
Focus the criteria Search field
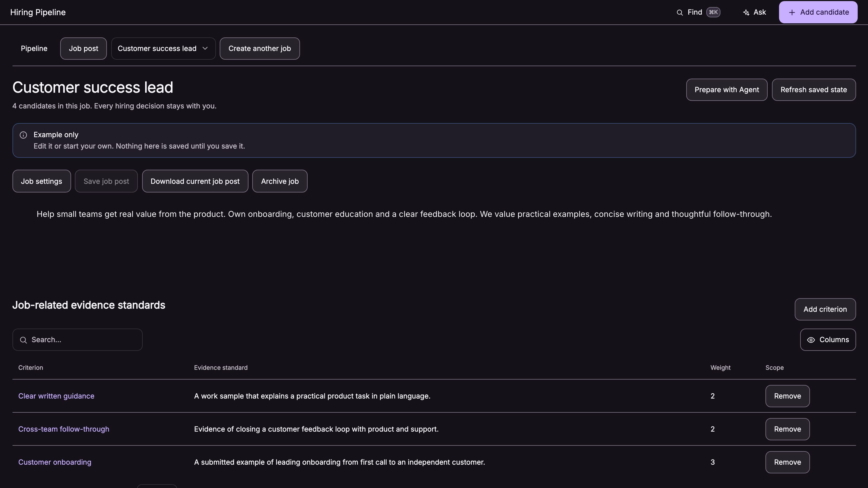[x=77, y=339]
